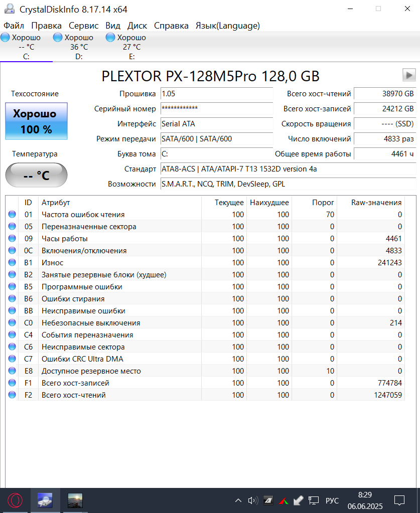The height and width of the screenshot is (513, 420).
Task: Click status icon for Неисправимые сектора
Action: [12, 347]
